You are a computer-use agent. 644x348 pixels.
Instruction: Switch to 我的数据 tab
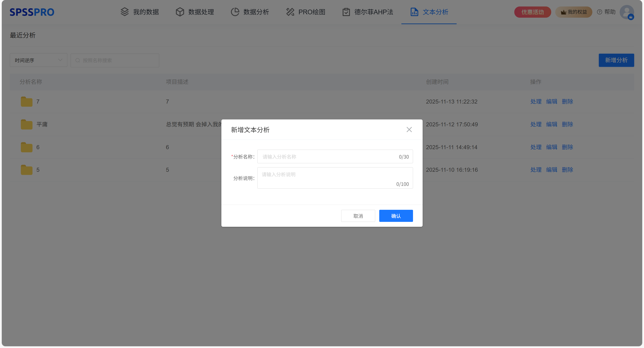[x=146, y=12]
